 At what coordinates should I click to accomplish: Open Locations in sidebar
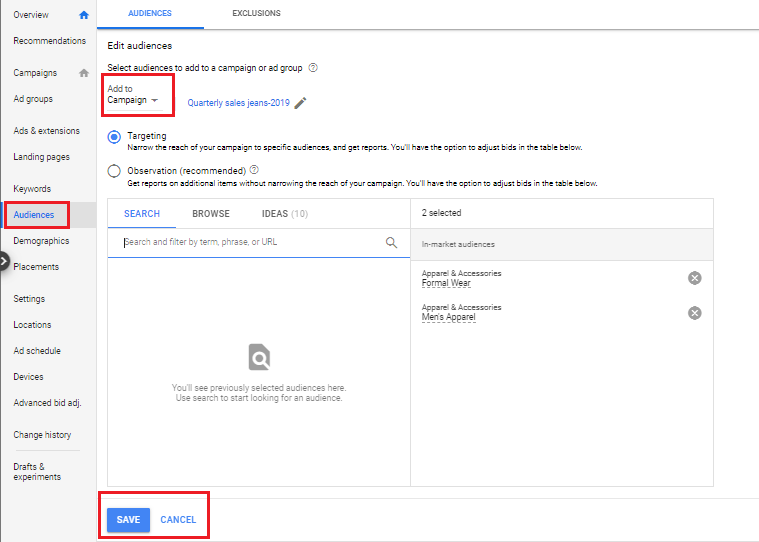[x=32, y=325]
